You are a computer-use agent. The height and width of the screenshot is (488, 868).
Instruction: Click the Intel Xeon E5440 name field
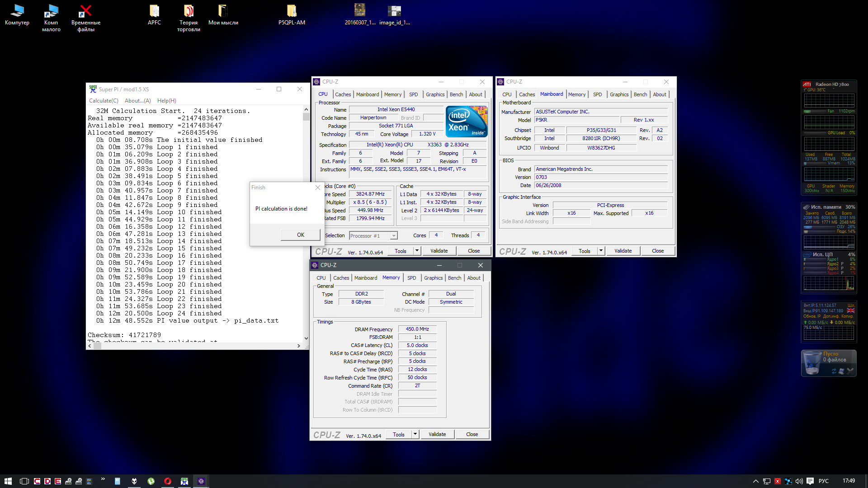click(x=396, y=109)
